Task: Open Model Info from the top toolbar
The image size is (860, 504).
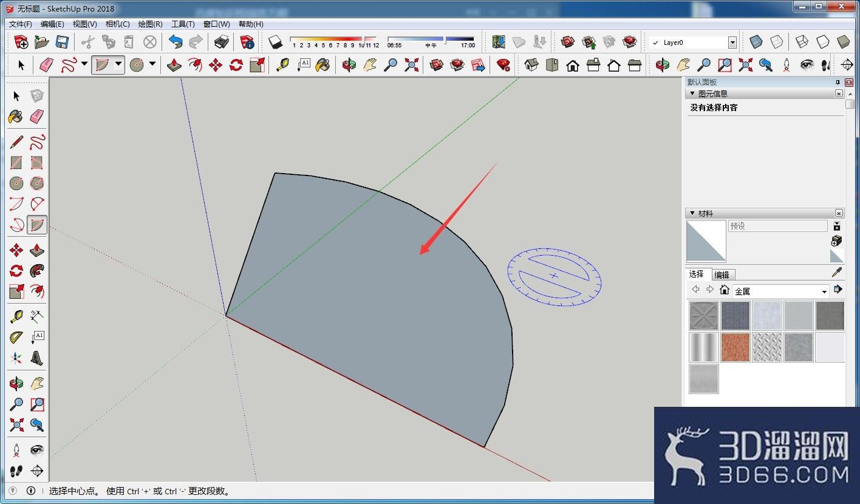Action: coord(247,42)
